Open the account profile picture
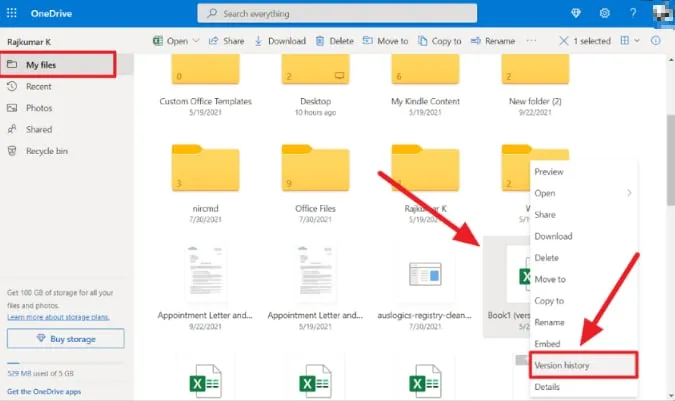675x401 pixels. [x=663, y=14]
